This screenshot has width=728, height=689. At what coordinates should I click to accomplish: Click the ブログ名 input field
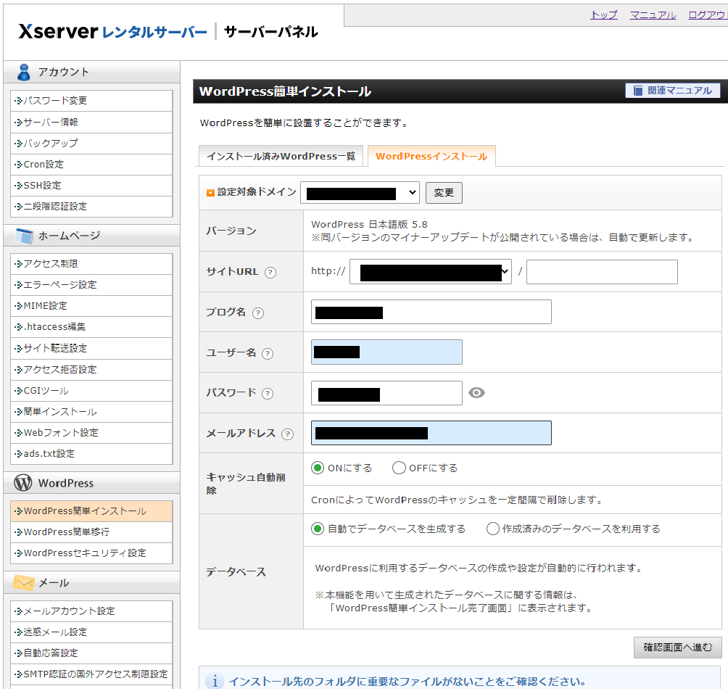(431, 312)
